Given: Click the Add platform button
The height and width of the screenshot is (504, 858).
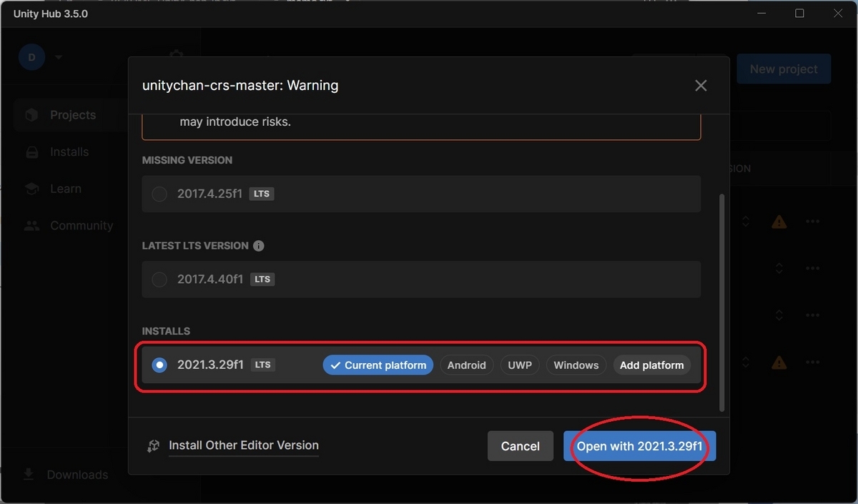Looking at the screenshot, I should [x=652, y=365].
